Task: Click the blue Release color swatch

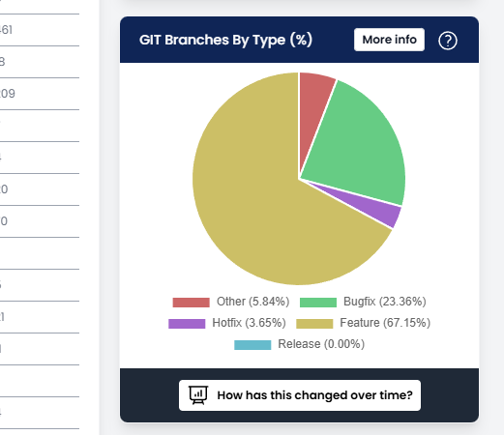Action: tap(252, 345)
